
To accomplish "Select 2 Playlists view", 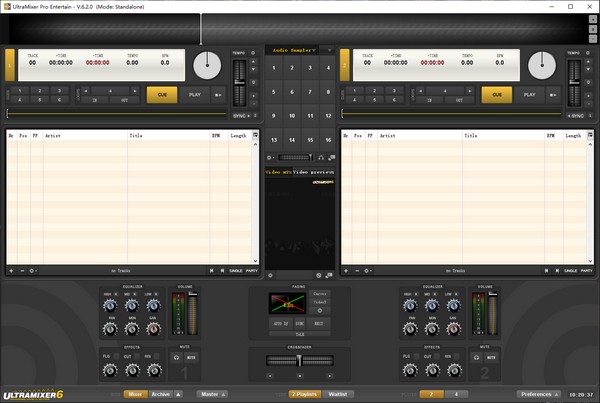I will (305, 394).
